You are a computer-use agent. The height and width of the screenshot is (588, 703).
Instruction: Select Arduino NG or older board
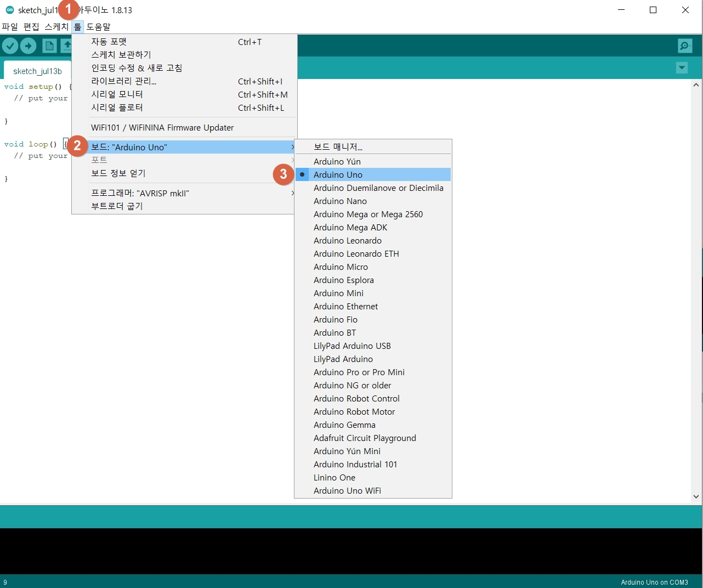click(373, 385)
